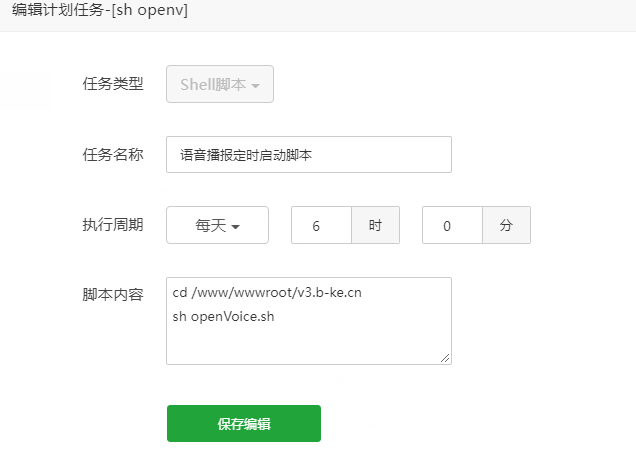Screen dimensions: 636x457
Task: Select the hour input showing 6
Action: pyautogui.click(x=321, y=225)
